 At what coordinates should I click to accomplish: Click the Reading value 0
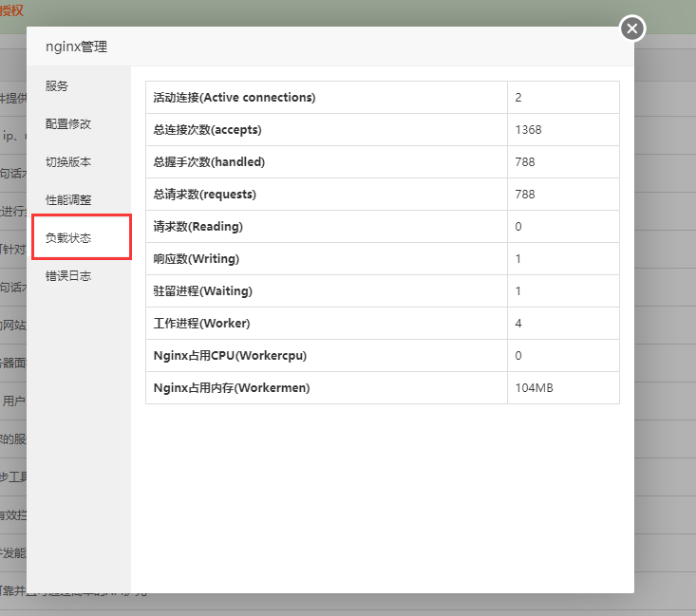pyautogui.click(x=518, y=227)
